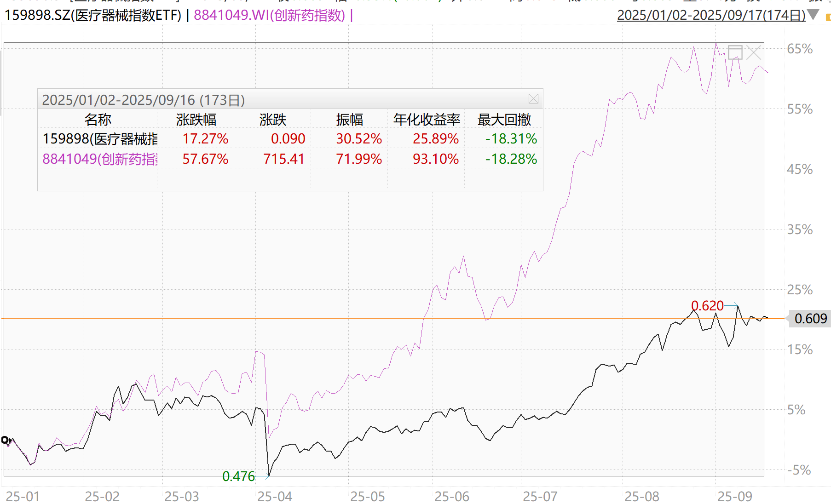Screen dimensions: 831x504
Task: Click the start-point circle marker on chart
Action: click(5, 440)
